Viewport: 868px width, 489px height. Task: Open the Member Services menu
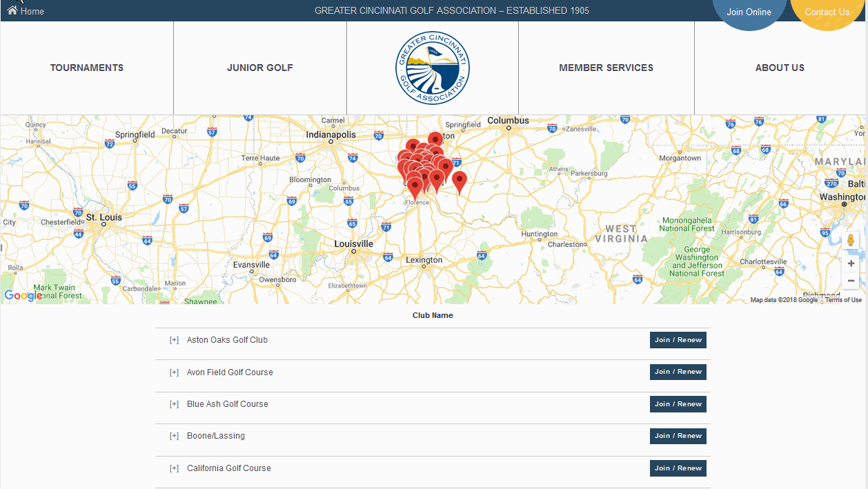(x=606, y=68)
